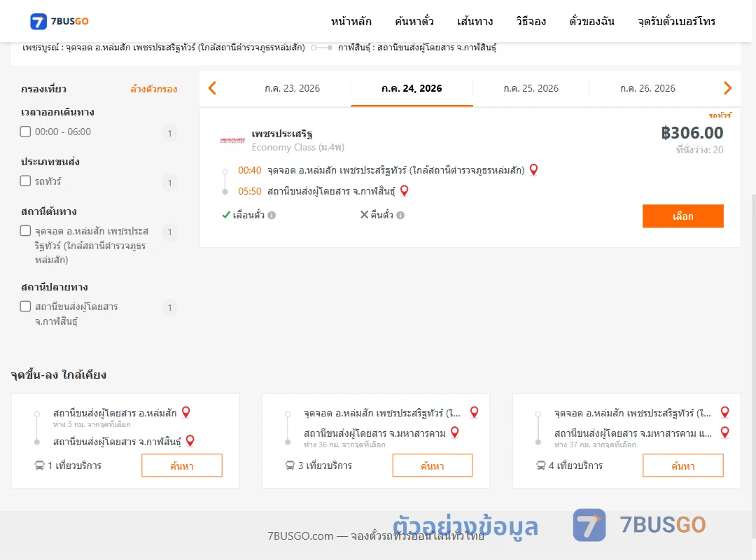Screen dimensions: 756x560
Task: Click the orange เลือก button
Action: pos(682,216)
